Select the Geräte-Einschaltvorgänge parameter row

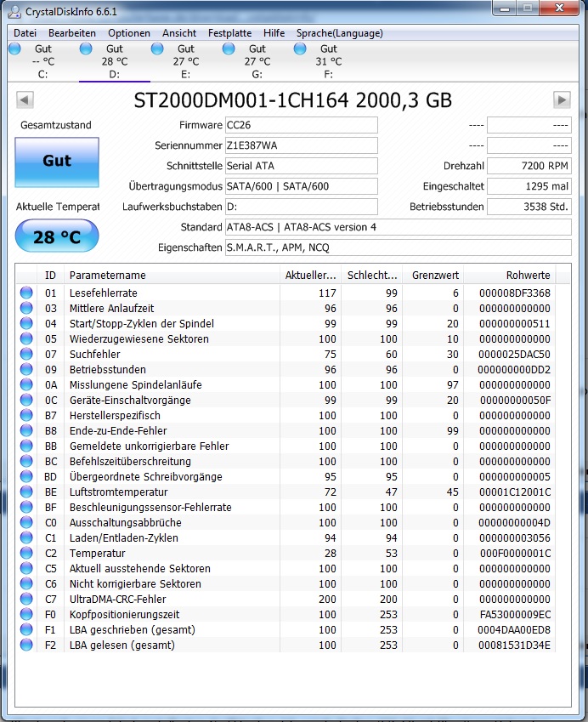click(x=286, y=401)
